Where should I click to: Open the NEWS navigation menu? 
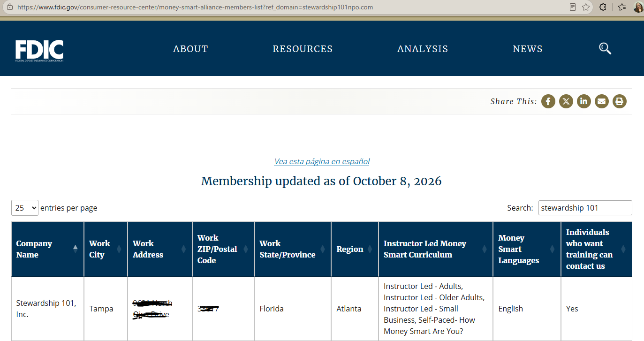pyautogui.click(x=528, y=49)
